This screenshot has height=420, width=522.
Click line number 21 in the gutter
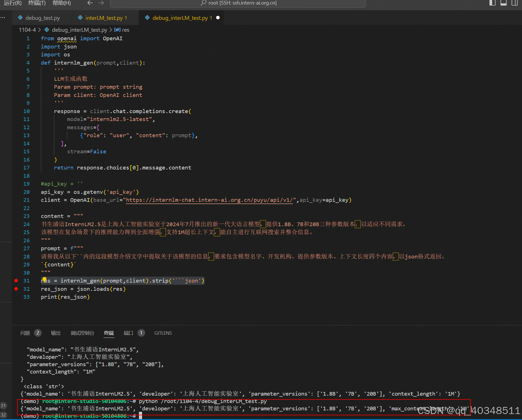coord(26,200)
